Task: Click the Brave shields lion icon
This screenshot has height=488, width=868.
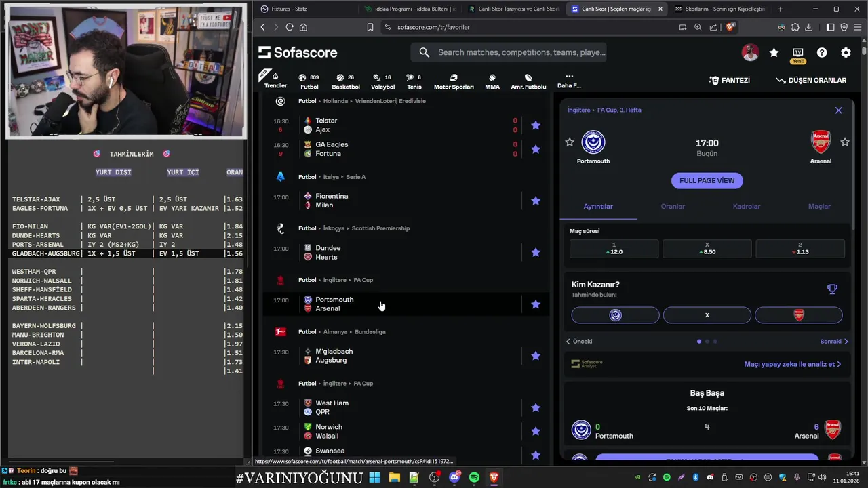Action: [x=730, y=27]
